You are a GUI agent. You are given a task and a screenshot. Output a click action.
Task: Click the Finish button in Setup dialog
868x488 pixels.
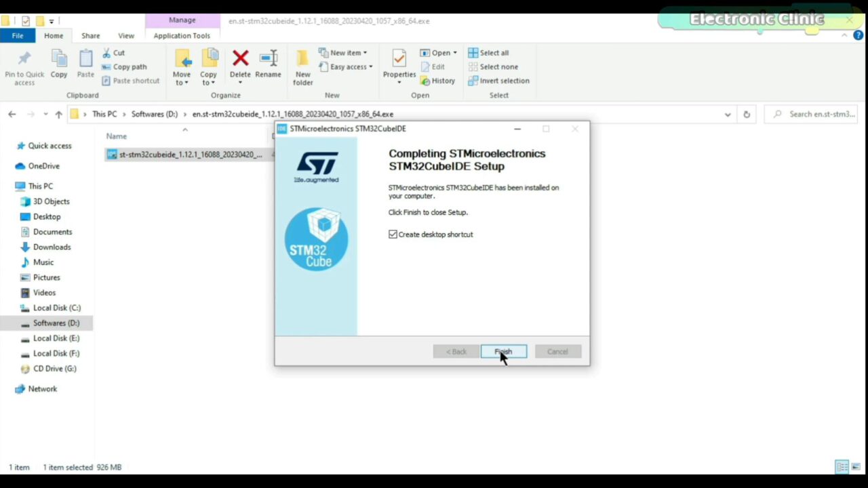point(503,352)
